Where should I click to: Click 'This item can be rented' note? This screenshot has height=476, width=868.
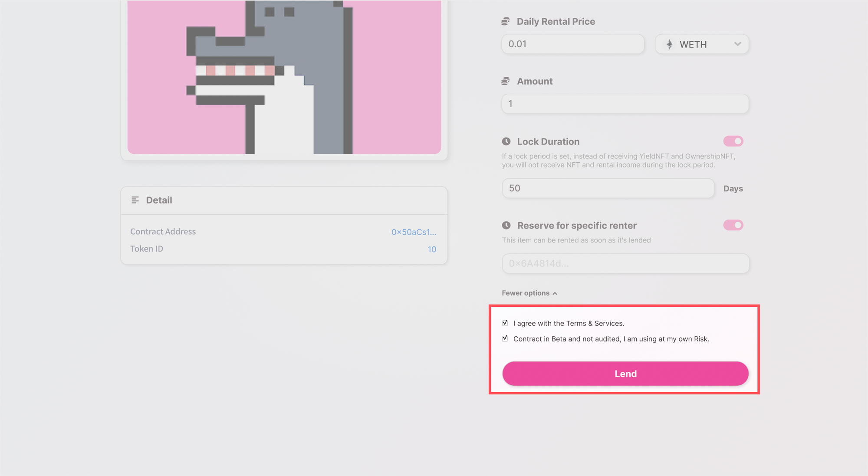point(576,240)
